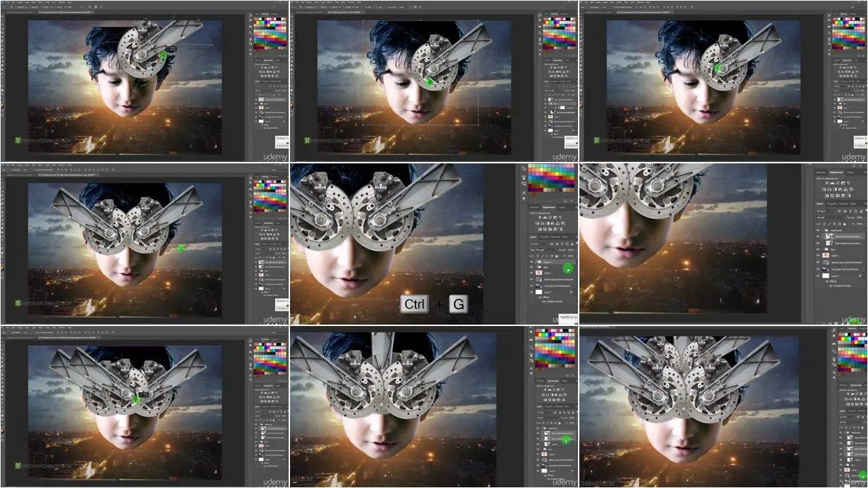
Task: Add Levels adjustment in the Ctrl+G frame
Action: point(545,218)
